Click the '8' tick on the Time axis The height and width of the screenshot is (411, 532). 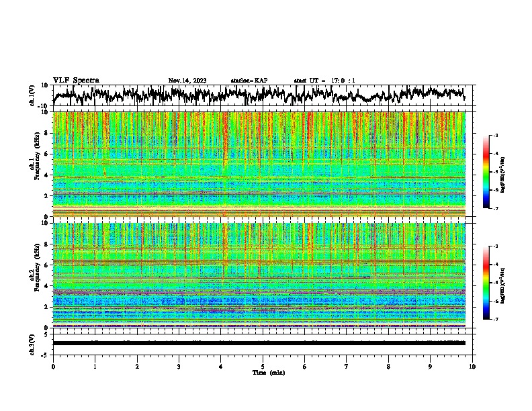coord(388,367)
